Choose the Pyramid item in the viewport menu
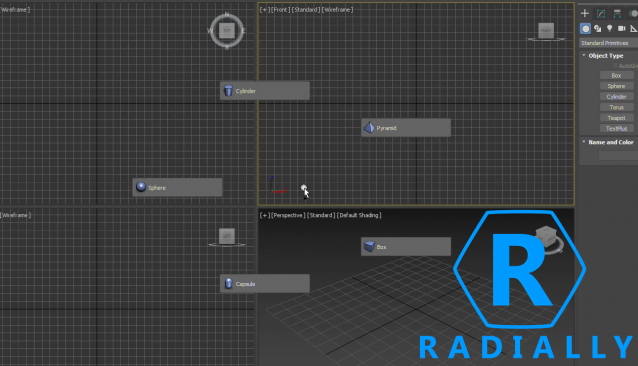Image resolution: width=638 pixels, height=366 pixels. point(406,128)
